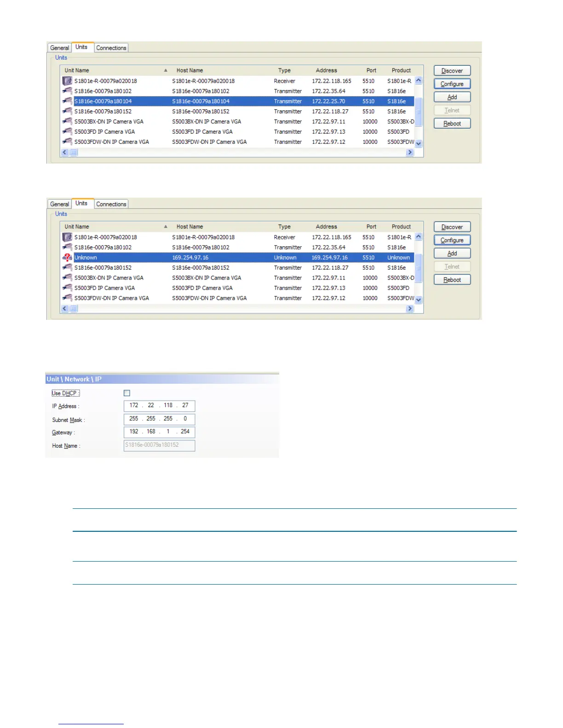This screenshot has width=563, height=728.
Task: Click the red question-mark icon of Unknown unit
Action: (67, 257)
